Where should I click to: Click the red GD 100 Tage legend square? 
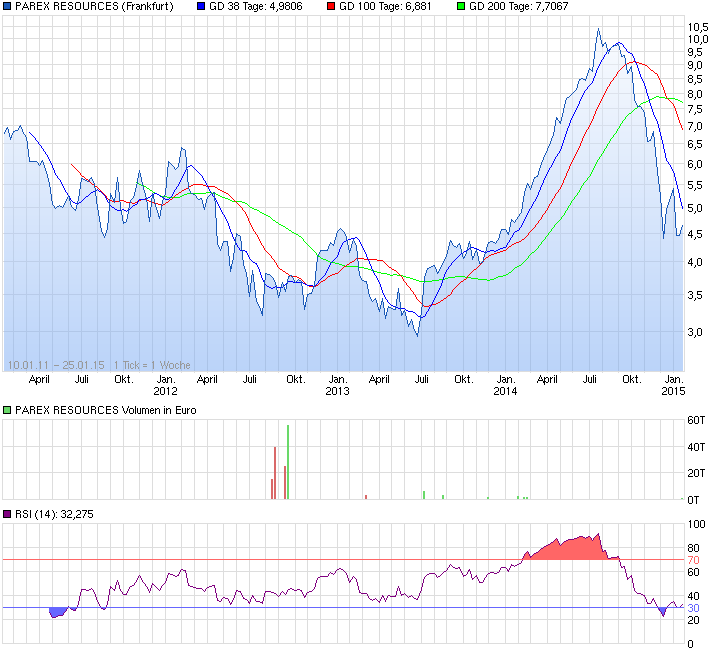(x=330, y=7)
